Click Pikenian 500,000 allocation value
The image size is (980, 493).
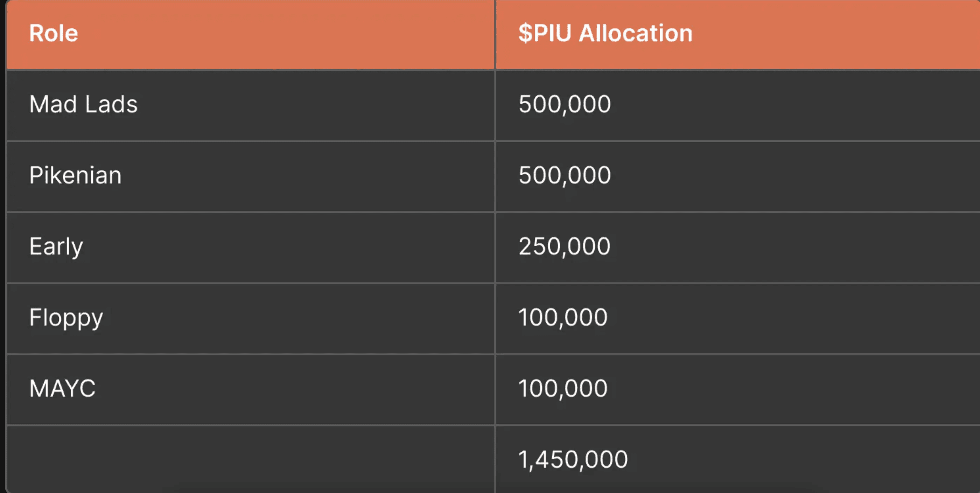tap(565, 175)
